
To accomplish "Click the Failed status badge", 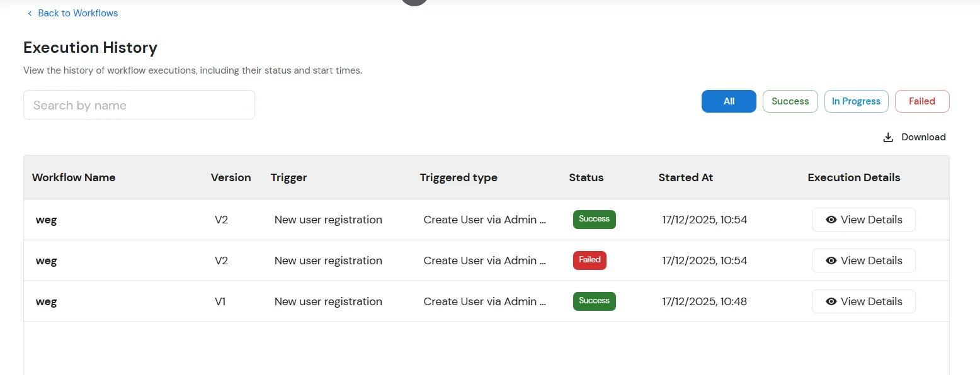I will coord(590,260).
